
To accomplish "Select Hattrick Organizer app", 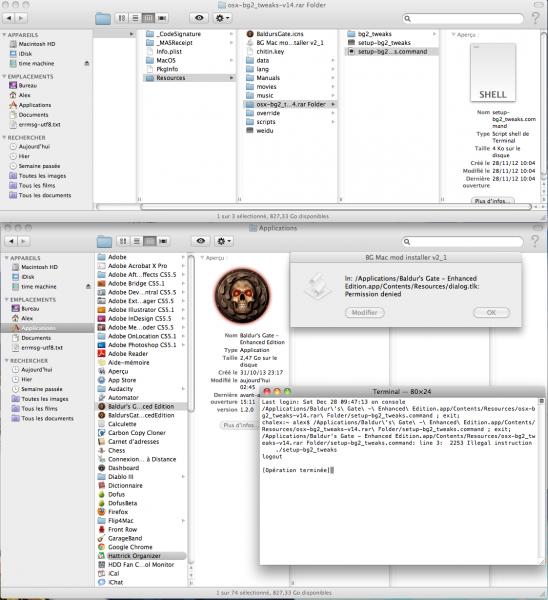I will click(142, 556).
